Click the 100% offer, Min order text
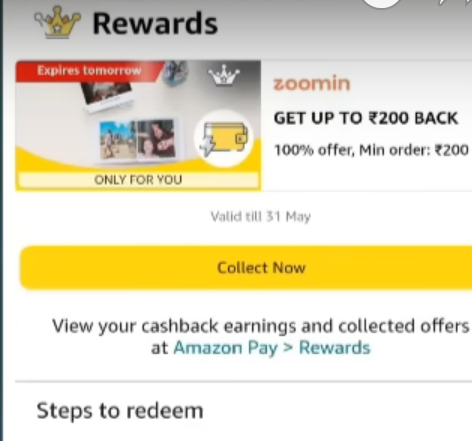The height and width of the screenshot is (441, 472). click(371, 150)
